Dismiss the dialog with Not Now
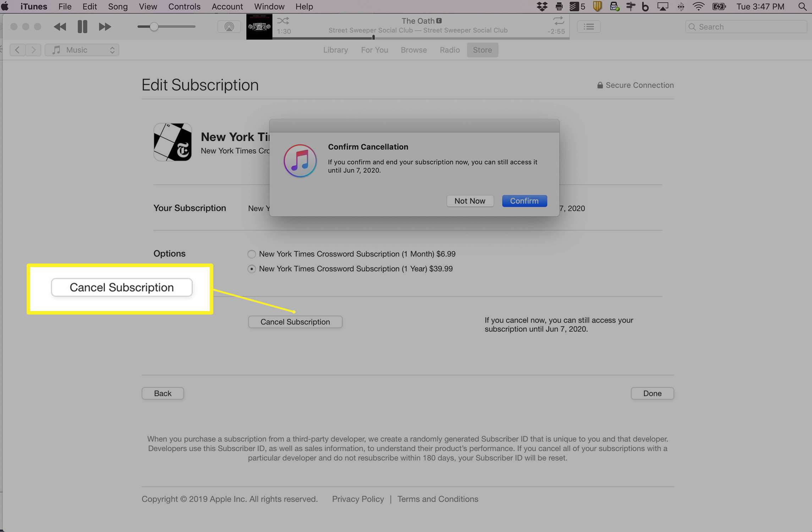This screenshot has height=532, width=812. pos(470,201)
